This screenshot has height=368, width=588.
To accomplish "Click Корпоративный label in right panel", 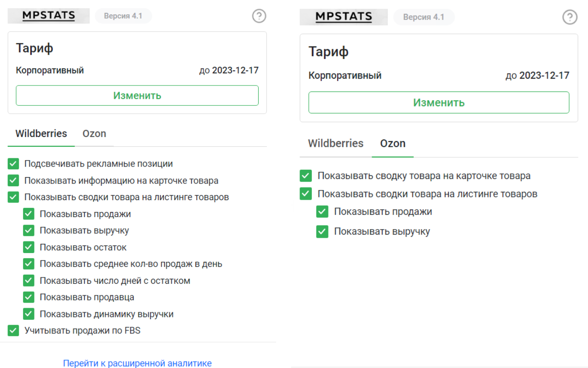I will click(345, 75).
